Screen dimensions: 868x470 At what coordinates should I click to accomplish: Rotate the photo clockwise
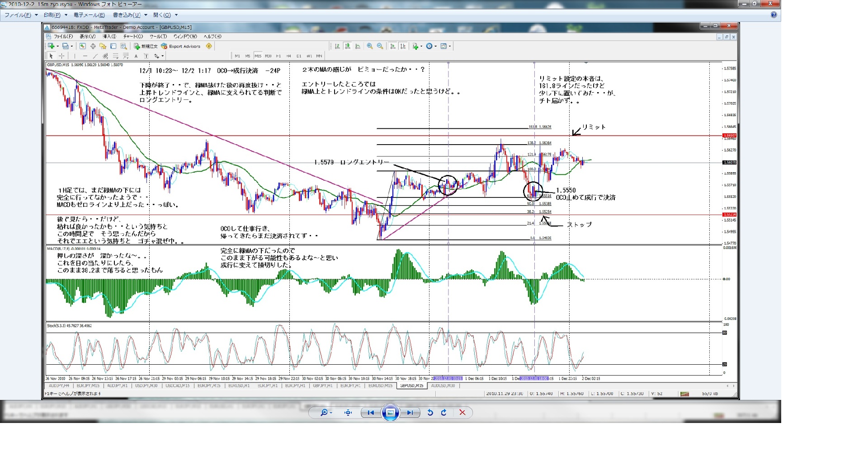444,413
